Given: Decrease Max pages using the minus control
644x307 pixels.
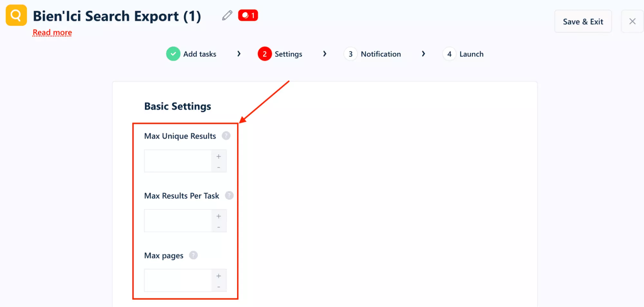Looking at the screenshot, I should tap(218, 286).
